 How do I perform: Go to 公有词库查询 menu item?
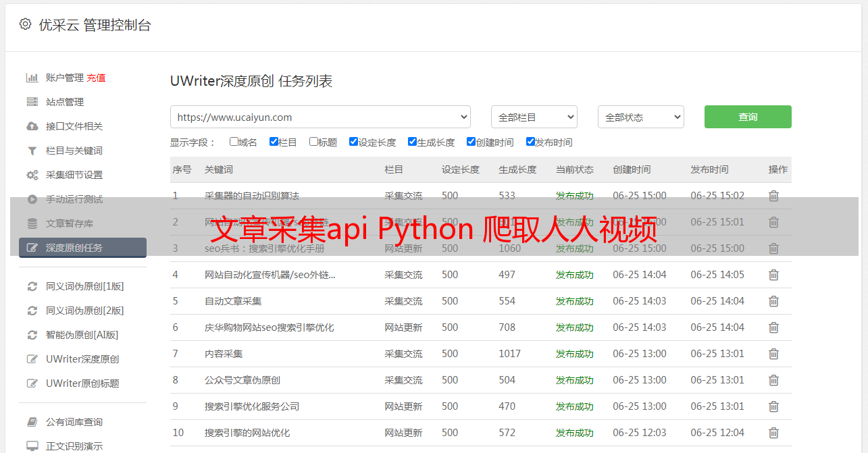74,422
